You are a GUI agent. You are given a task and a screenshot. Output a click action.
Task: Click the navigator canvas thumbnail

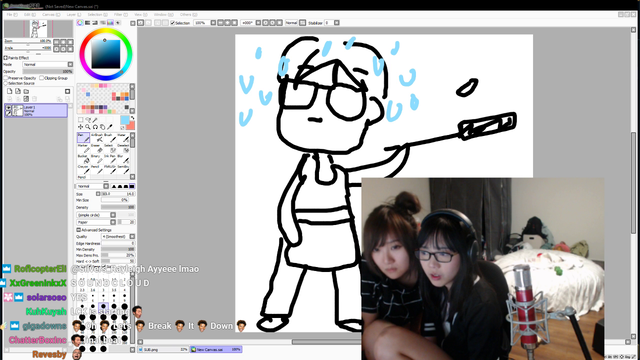click(x=38, y=29)
